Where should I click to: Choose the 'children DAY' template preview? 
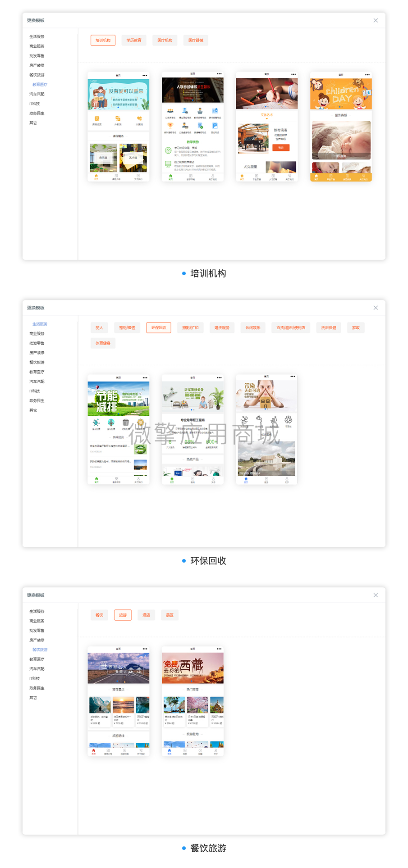tap(341, 127)
